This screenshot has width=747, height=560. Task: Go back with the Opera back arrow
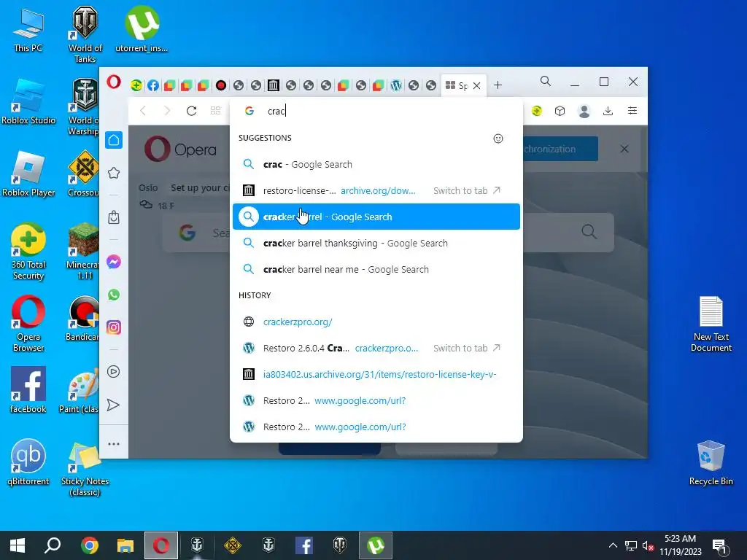click(143, 111)
